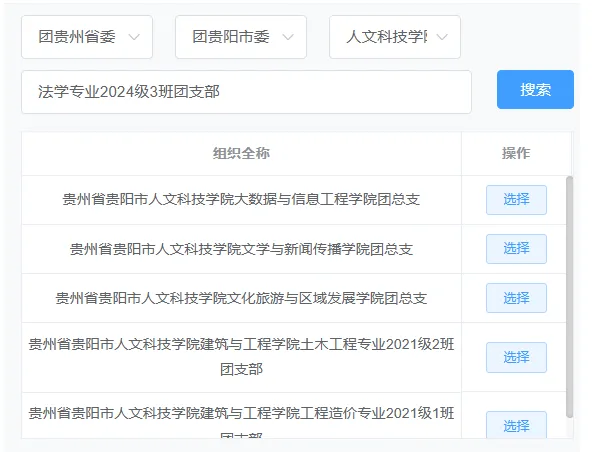Select 文学与新闻传播学院团总支 via its 选择 button
This screenshot has width=593, height=452.
tap(516, 249)
